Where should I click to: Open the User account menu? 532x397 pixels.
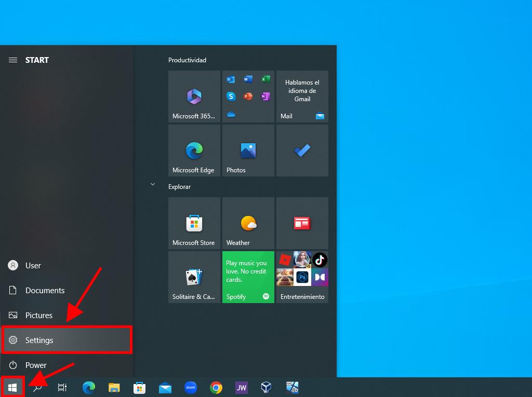click(33, 266)
